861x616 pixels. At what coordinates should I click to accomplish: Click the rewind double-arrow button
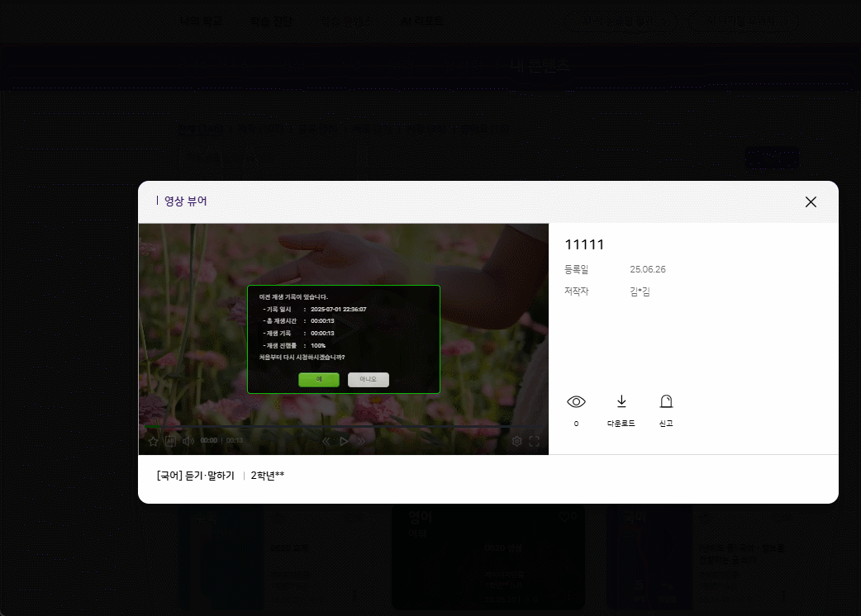pos(326,441)
